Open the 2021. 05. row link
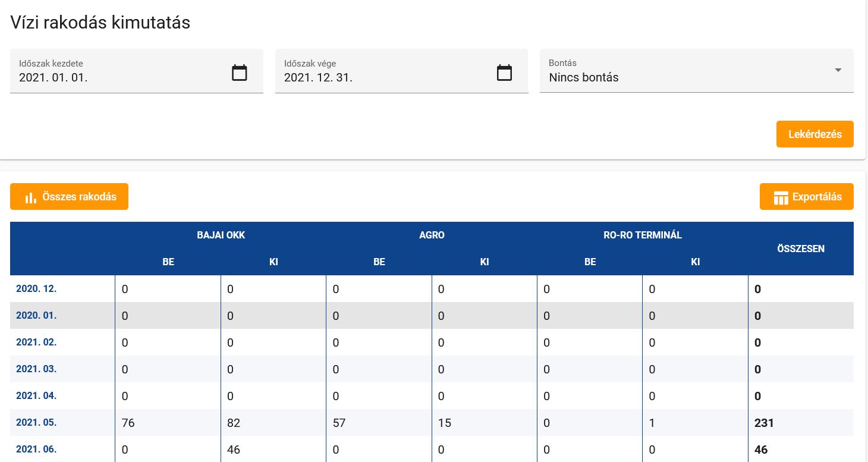Image resolution: width=868 pixels, height=462 pixels. click(36, 423)
